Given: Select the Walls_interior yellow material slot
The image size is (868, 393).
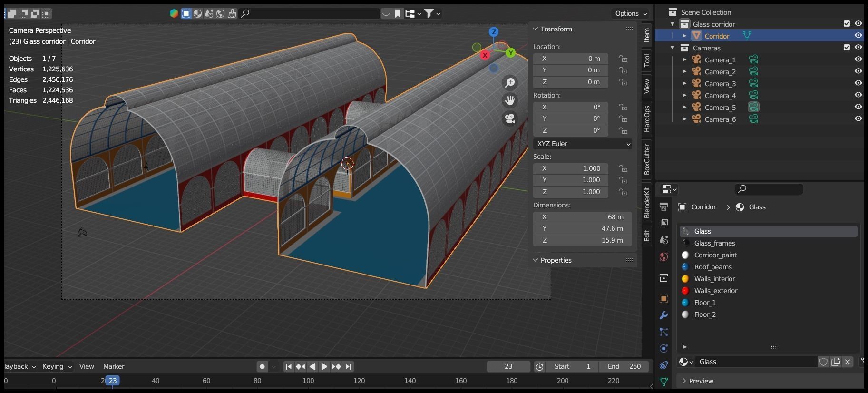Looking at the screenshot, I should [768, 279].
